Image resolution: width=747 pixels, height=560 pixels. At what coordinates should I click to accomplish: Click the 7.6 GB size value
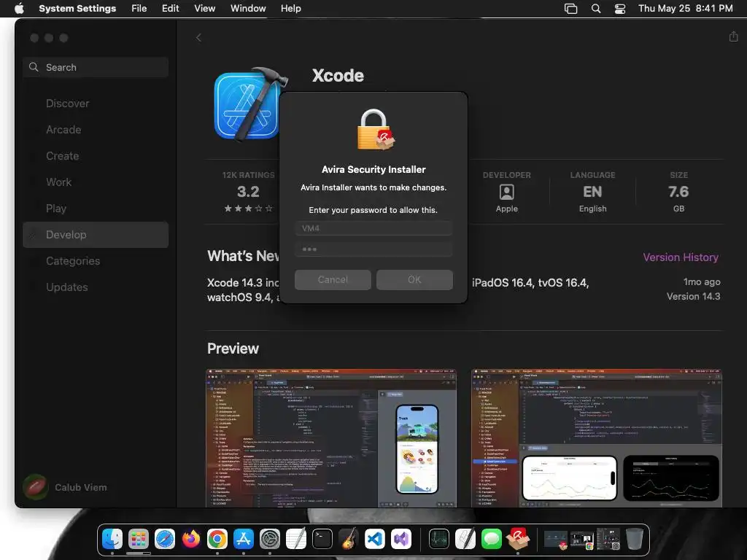tap(678, 192)
